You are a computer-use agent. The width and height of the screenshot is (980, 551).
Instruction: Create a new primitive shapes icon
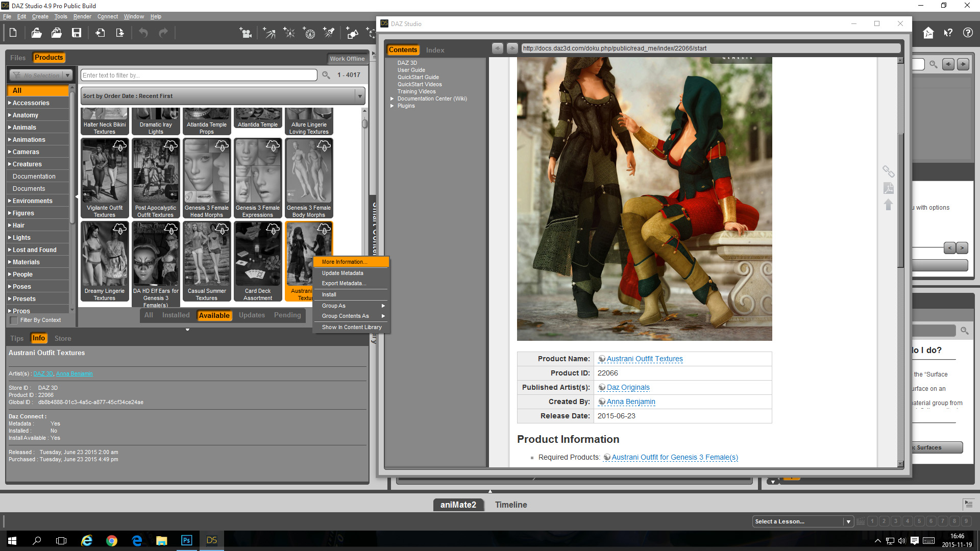352,33
